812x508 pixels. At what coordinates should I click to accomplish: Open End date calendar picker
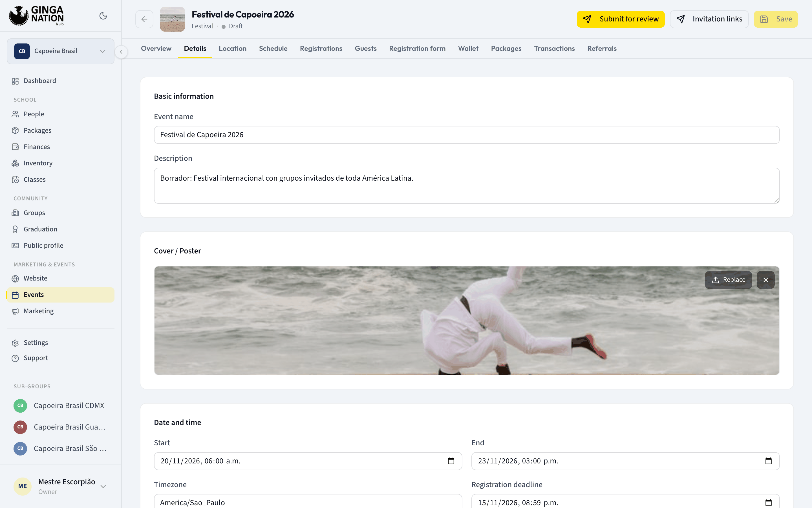768,461
